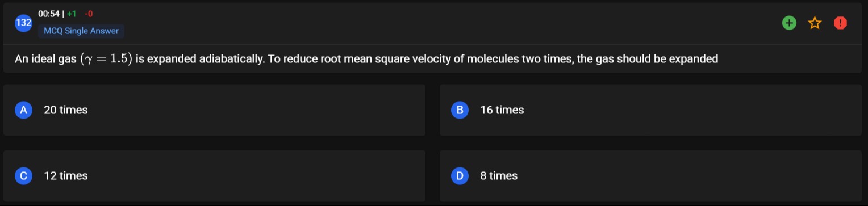The height and width of the screenshot is (206, 868).
Task: Select the blue B option badge
Action: (x=460, y=110)
